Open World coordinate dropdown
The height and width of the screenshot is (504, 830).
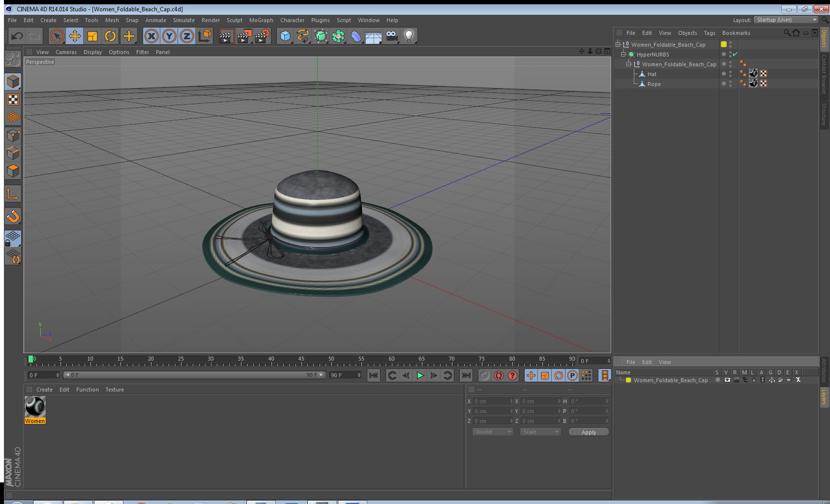tap(493, 432)
